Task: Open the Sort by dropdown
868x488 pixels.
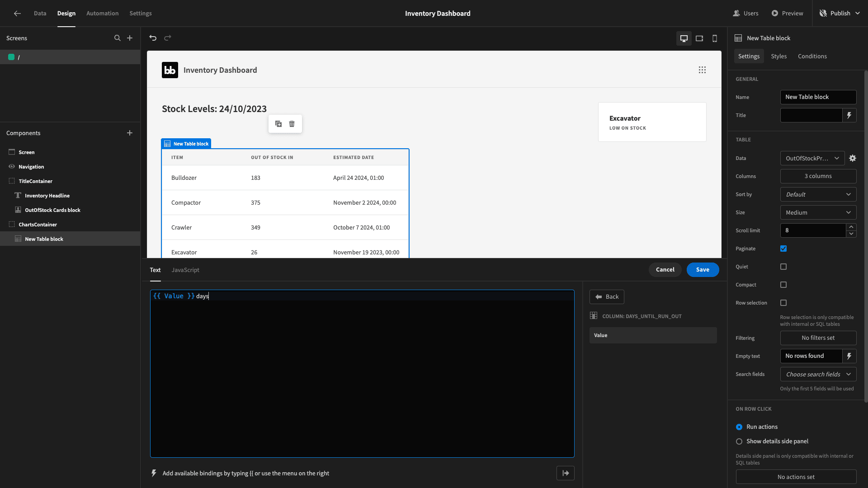Action: tap(818, 194)
